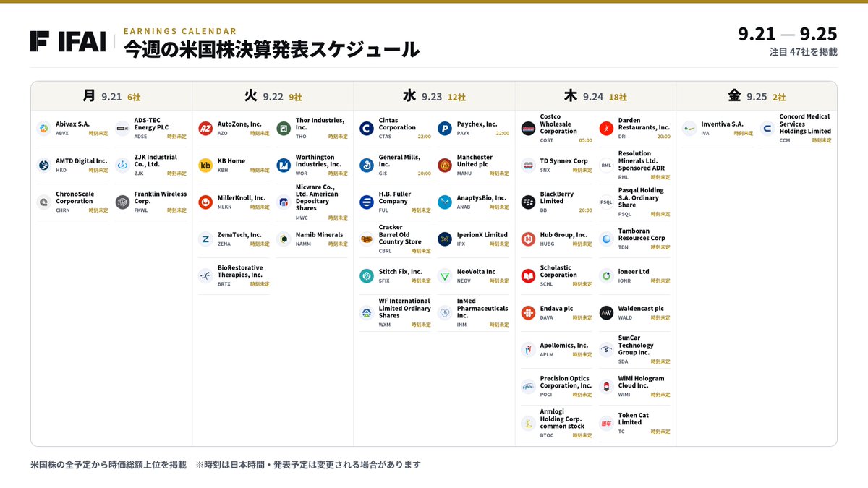Click the Tamboran Resources Corp name

coord(642,235)
